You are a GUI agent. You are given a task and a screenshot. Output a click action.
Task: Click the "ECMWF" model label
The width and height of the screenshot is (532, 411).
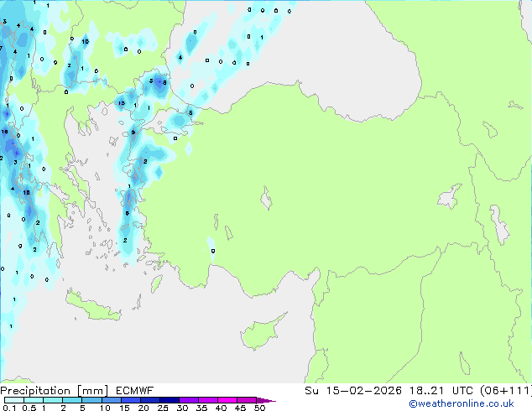click(135, 391)
